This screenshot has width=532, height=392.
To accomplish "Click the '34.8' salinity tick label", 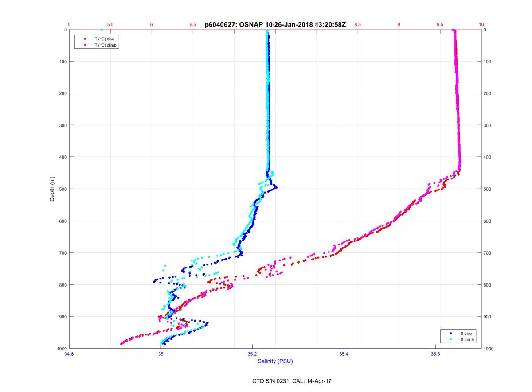I will [x=69, y=354].
